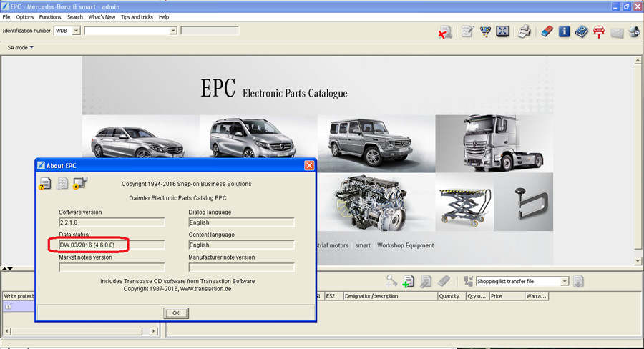Click the empty Manufacturer note version field
This screenshot has width=644, height=349.
pyautogui.click(x=242, y=267)
